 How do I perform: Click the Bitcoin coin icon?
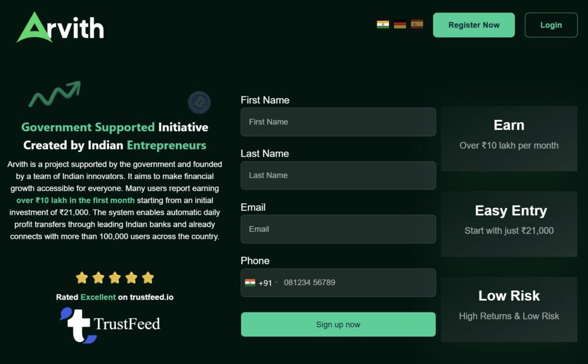[199, 102]
